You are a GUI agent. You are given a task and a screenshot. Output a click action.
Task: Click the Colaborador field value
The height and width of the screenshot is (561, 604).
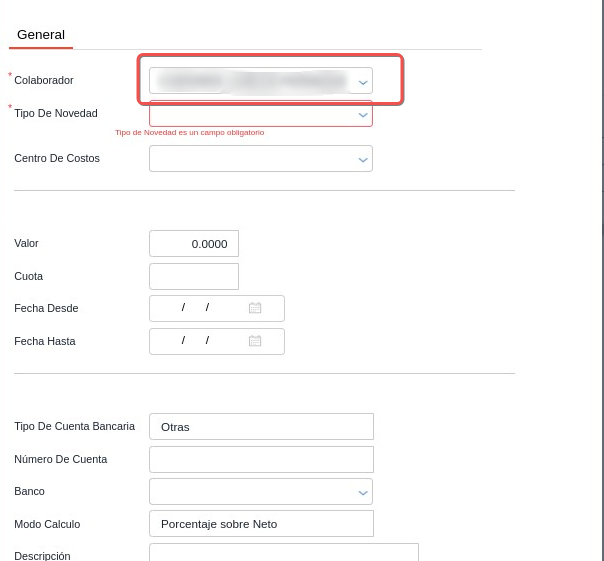click(x=250, y=80)
